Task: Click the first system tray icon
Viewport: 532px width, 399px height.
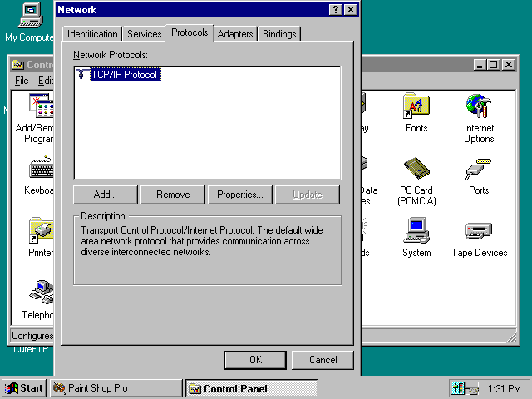Action: tap(458, 388)
